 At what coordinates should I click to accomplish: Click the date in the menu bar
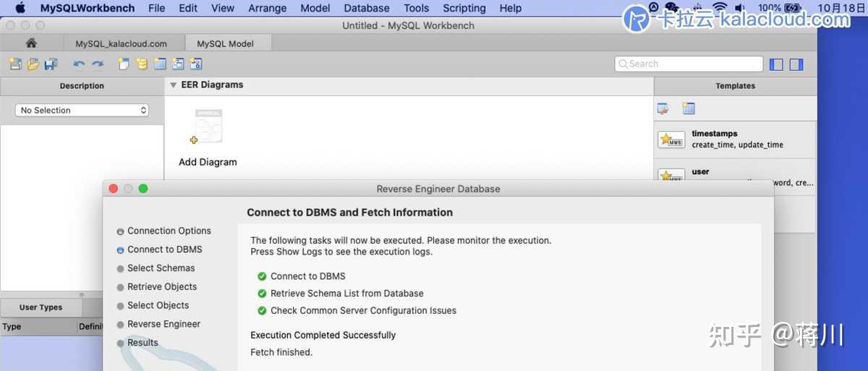coord(841,8)
